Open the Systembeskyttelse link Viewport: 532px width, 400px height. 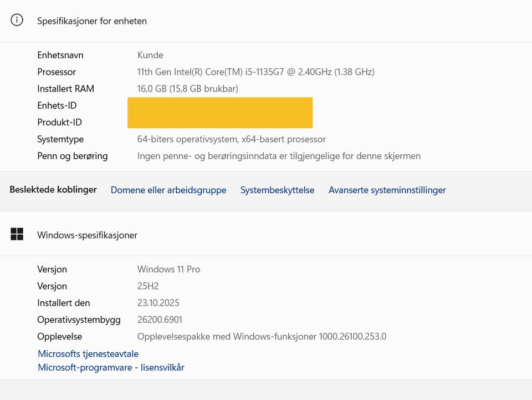pos(277,190)
